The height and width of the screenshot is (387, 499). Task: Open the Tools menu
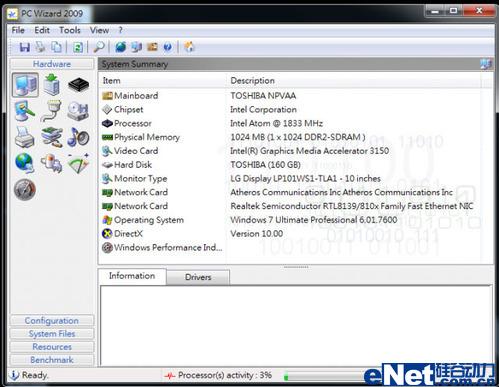(x=70, y=30)
